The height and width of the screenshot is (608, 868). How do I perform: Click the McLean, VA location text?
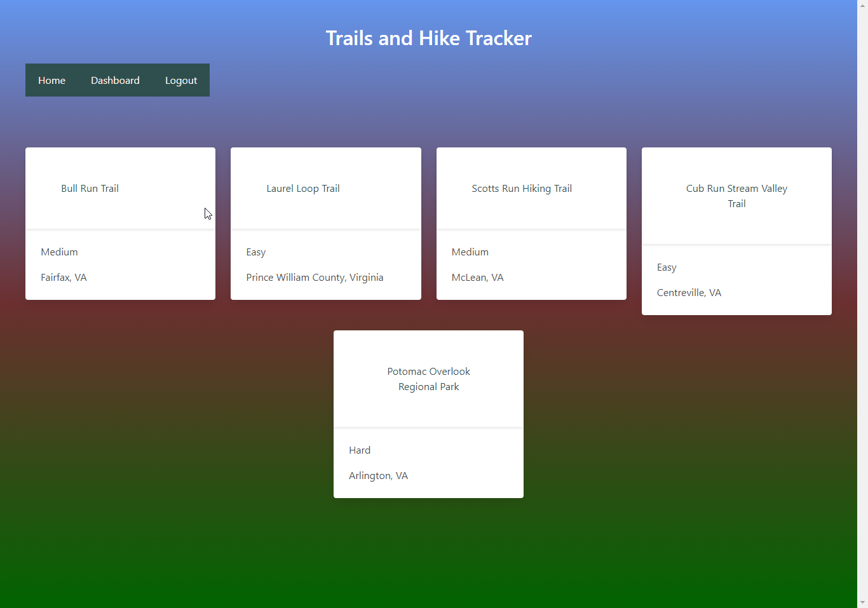(x=477, y=278)
